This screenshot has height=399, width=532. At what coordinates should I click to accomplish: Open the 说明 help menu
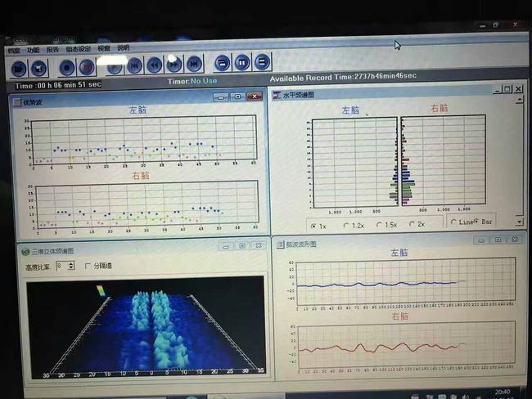pos(123,47)
